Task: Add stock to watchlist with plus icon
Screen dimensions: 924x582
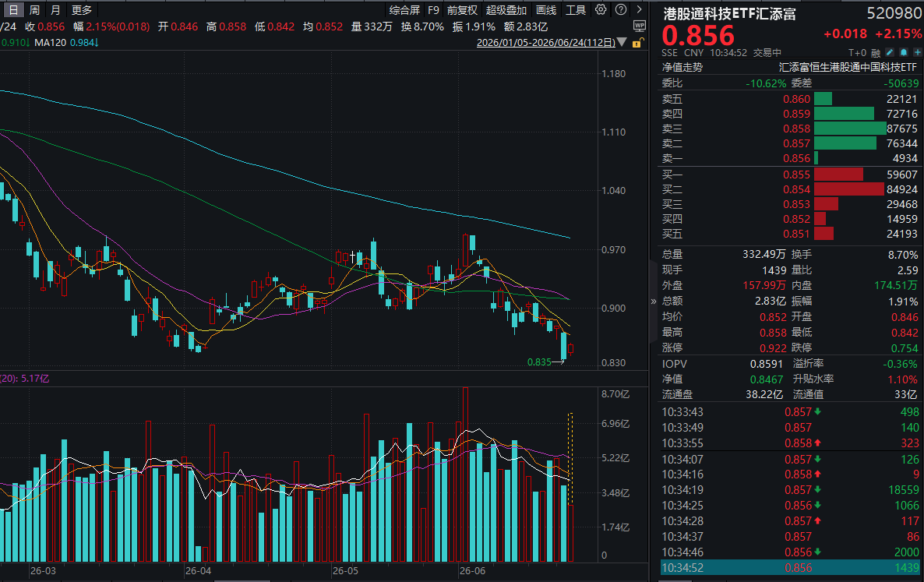Action: pos(917,52)
